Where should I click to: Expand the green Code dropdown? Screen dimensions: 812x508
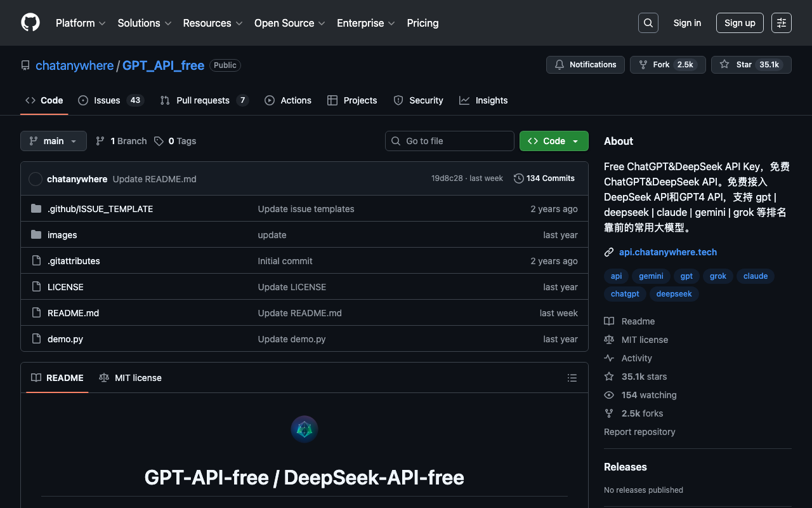553,141
